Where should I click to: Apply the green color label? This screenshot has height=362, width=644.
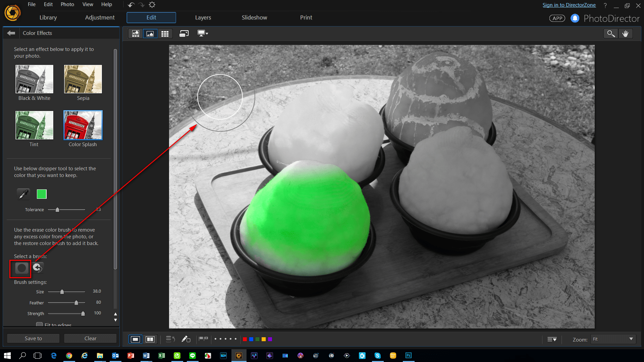[257, 339]
